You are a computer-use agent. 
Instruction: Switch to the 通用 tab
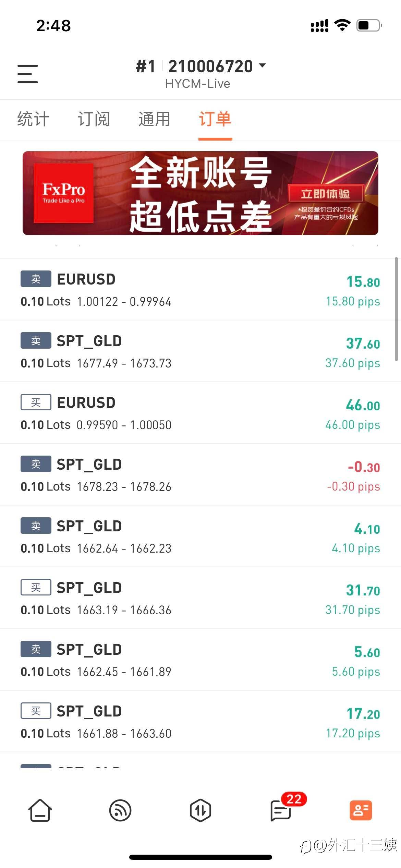click(x=154, y=119)
